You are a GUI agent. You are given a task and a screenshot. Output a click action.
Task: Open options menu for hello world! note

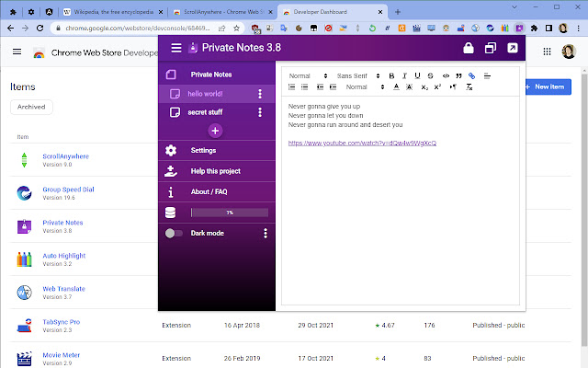(x=260, y=94)
